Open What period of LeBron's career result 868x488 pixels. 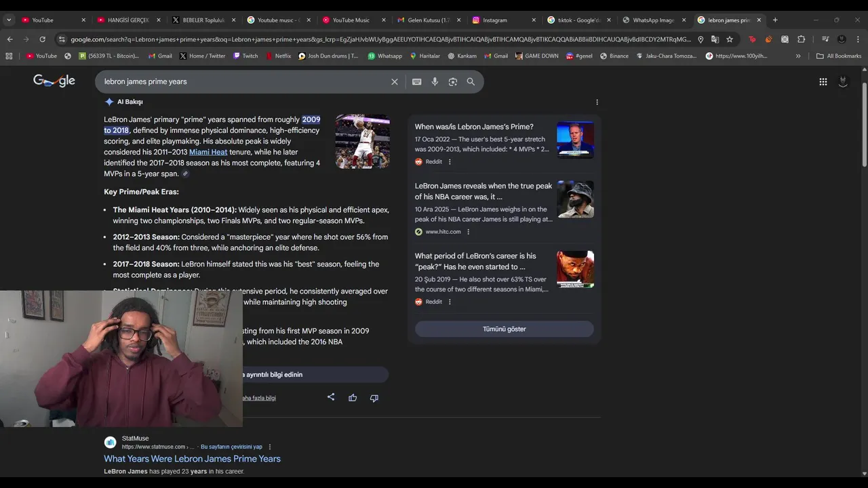(475, 261)
